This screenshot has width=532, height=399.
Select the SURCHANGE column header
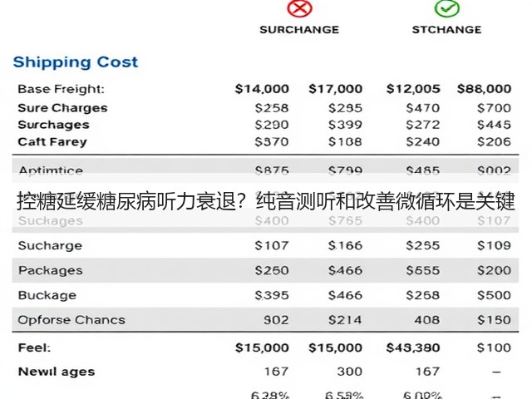click(299, 30)
